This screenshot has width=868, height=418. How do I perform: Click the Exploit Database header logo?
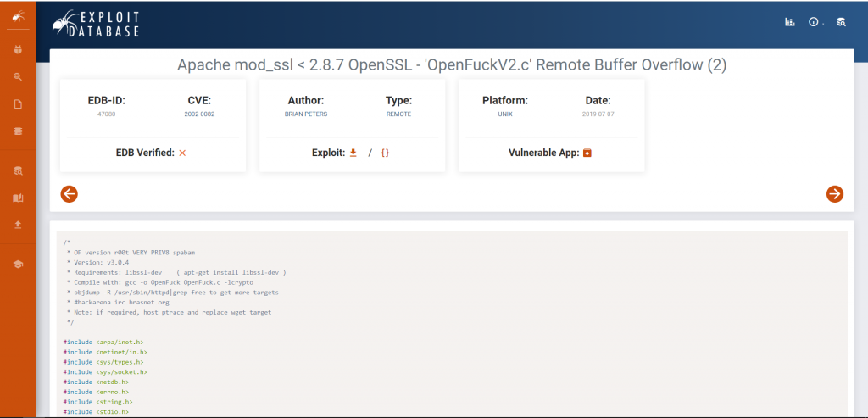(96, 23)
